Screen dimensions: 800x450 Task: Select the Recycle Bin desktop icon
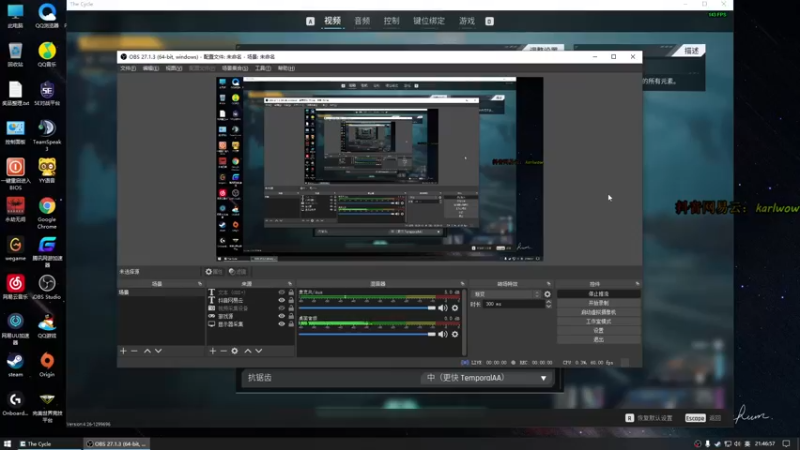coord(15,55)
